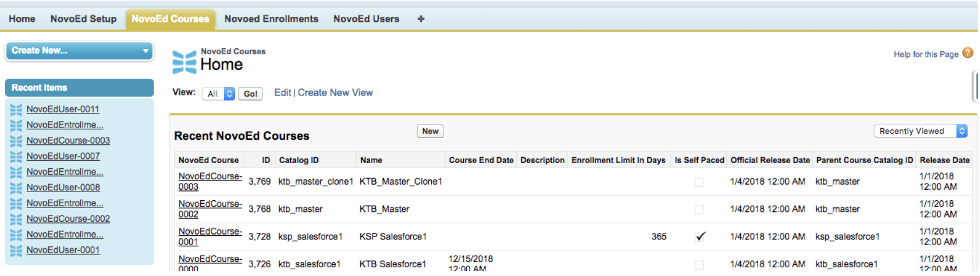
Task: Expand the Recently Viewed dropdown
Action: [920, 131]
